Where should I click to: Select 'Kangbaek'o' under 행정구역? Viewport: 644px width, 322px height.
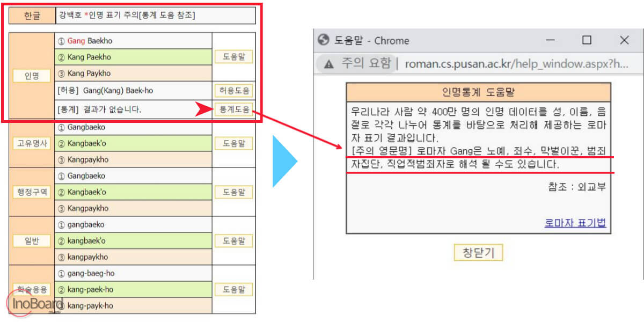tap(134, 192)
